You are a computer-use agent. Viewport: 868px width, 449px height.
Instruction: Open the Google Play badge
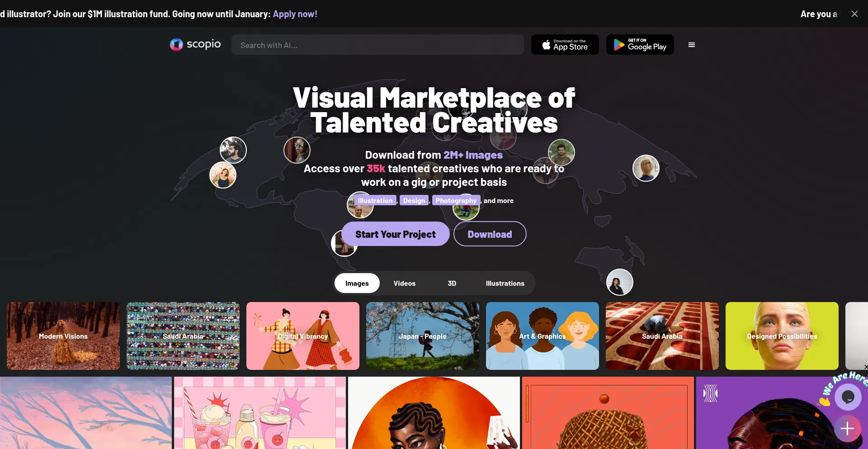640,45
